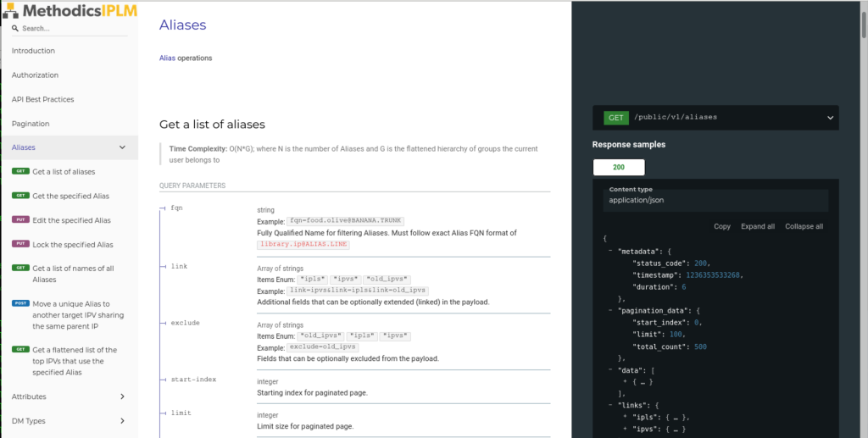Click PUT badge beside Edit the specified Alias
The width and height of the screenshot is (868, 438).
pyautogui.click(x=20, y=220)
